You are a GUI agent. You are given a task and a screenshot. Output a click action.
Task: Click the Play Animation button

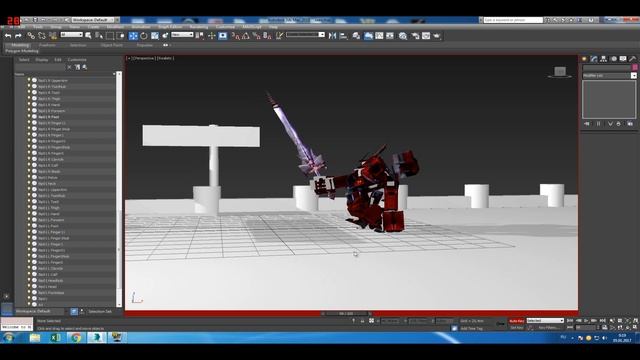(x=587, y=321)
